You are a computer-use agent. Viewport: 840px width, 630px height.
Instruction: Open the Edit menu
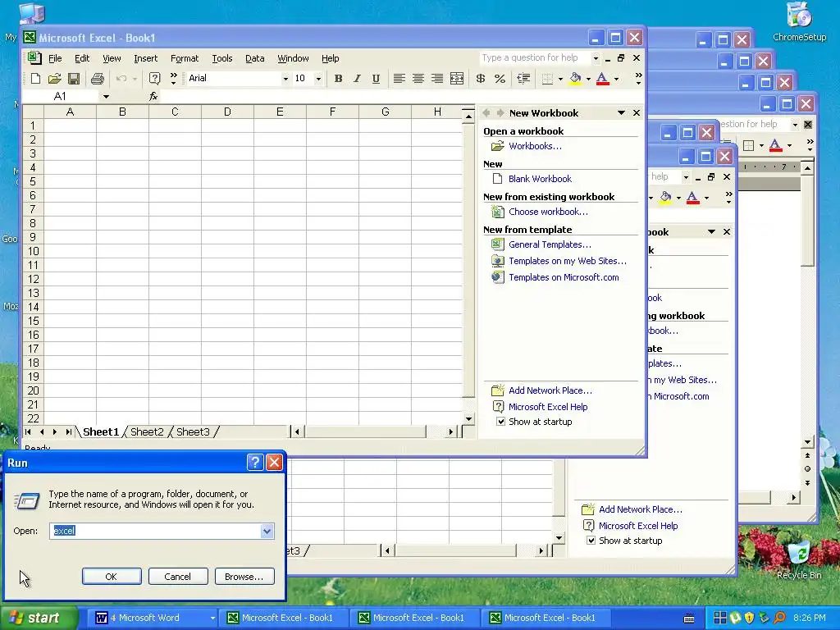tap(82, 58)
